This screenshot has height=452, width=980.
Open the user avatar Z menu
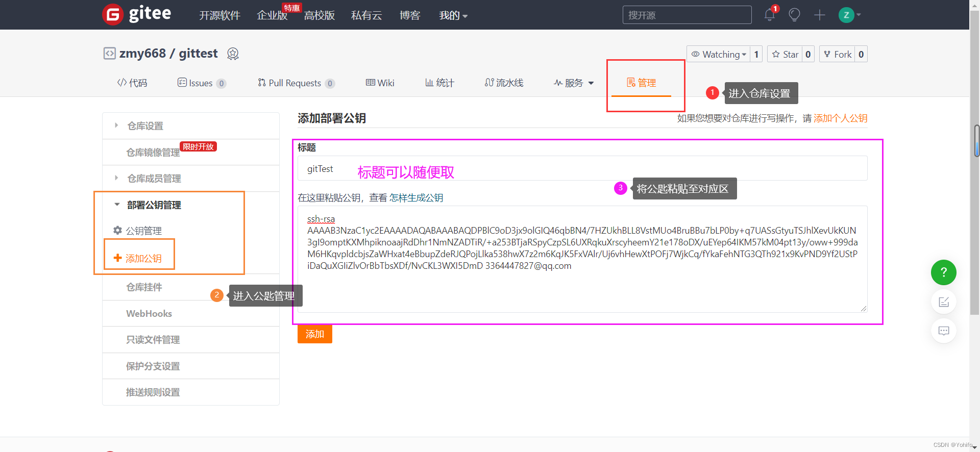pyautogui.click(x=849, y=15)
